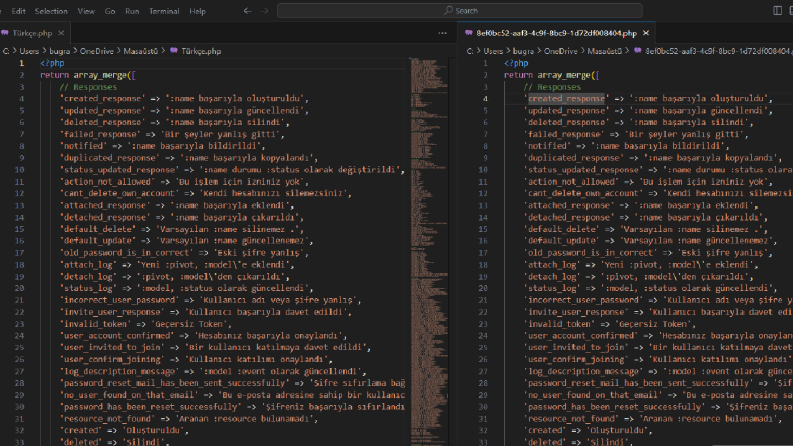Click line number 4 in right editor
793x446 pixels.
(485, 99)
